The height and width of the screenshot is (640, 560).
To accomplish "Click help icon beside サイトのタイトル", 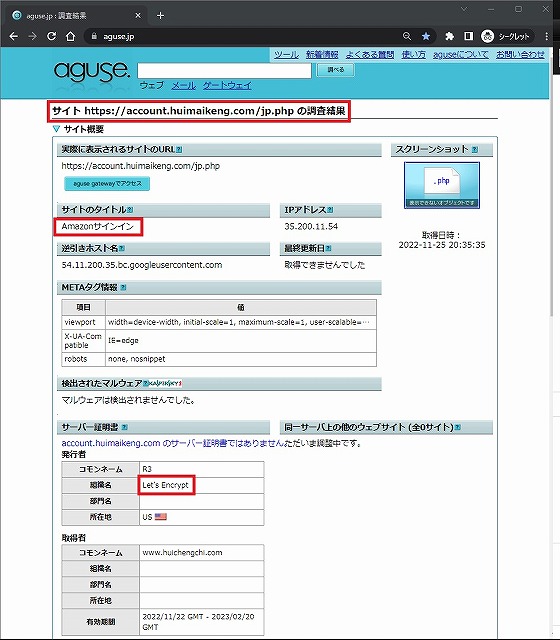I will coord(130,210).
